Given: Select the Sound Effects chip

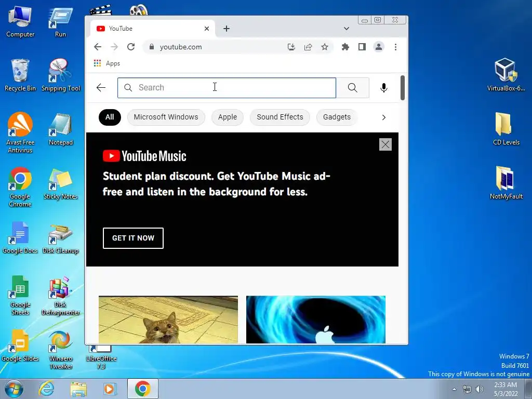Looking at the screenshot, I should pyautogui.click(x=280, y=117).
